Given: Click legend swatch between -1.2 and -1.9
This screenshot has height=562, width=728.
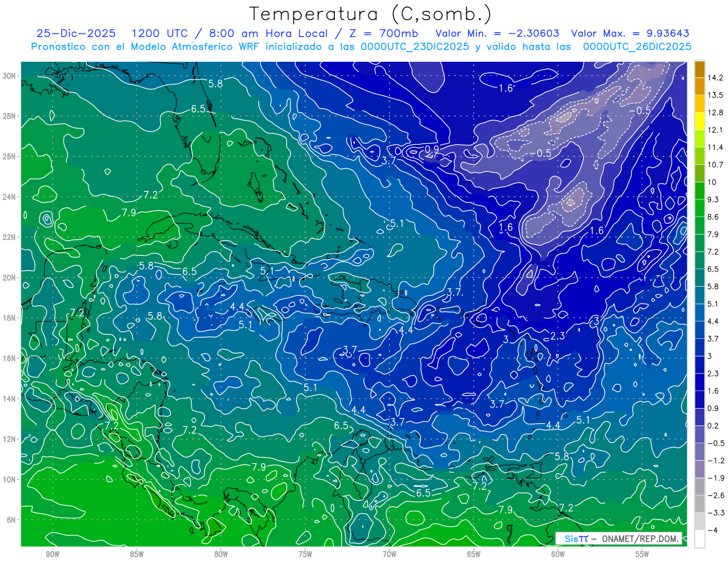Looking at the screenshot, I should pos(699,469).
